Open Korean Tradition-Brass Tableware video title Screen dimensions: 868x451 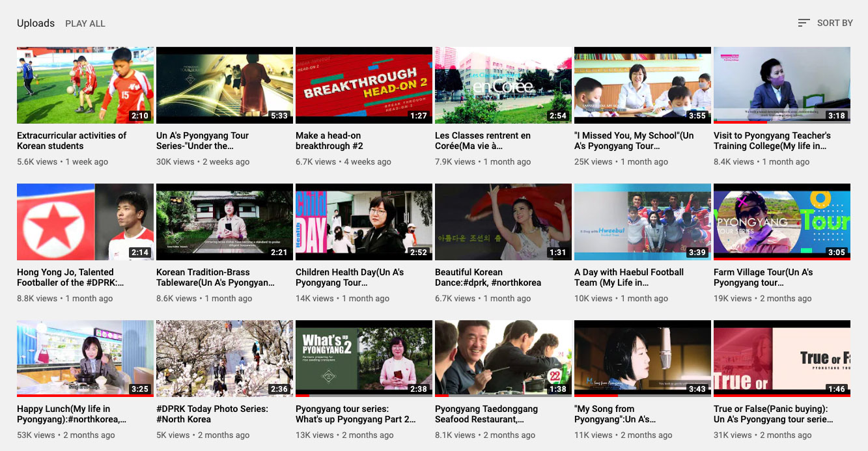[x=215, y=277]
